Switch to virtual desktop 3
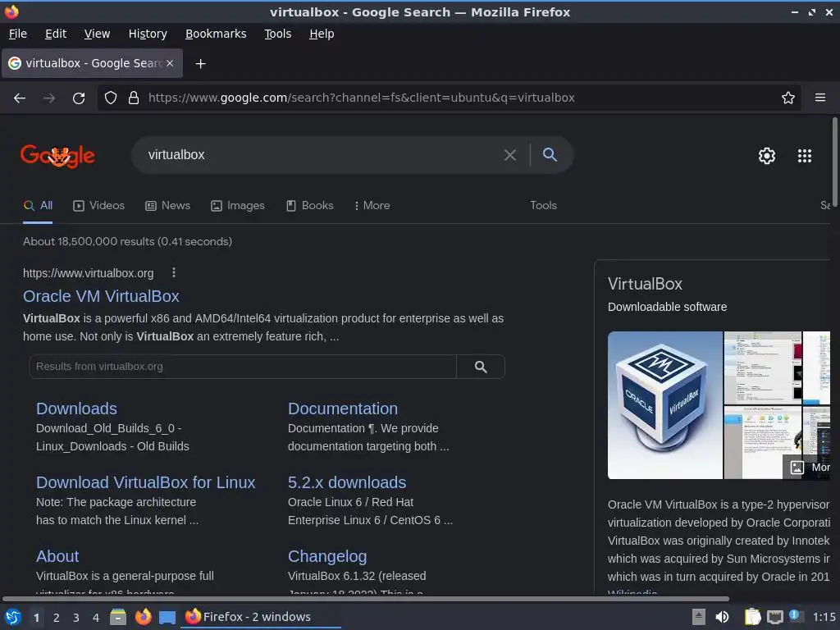 pos(76,618)
